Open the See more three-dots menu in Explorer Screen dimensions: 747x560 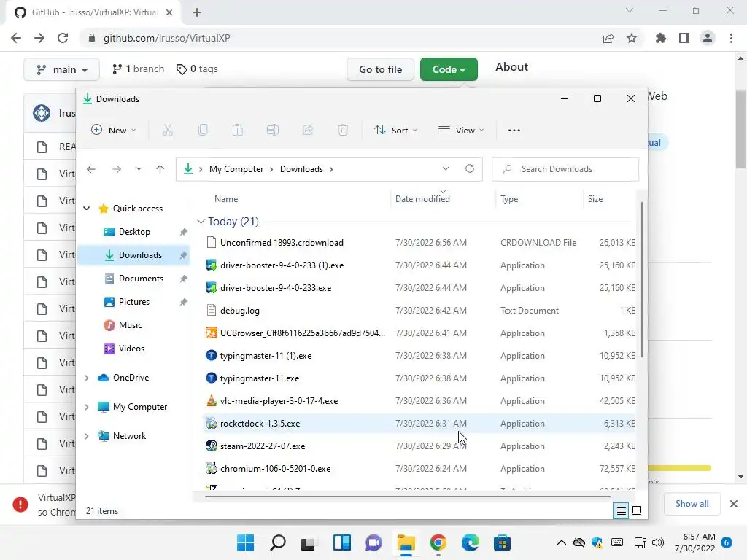[514, 130]
